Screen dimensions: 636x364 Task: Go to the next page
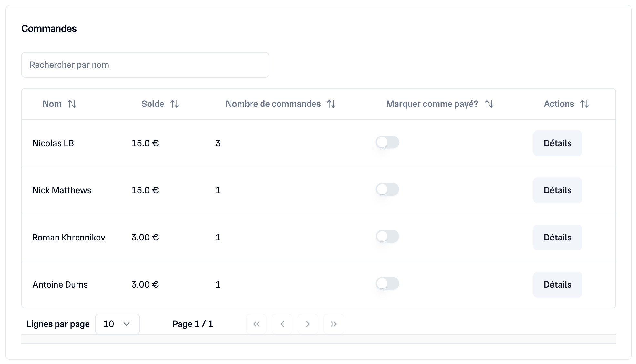coord(308,324)
